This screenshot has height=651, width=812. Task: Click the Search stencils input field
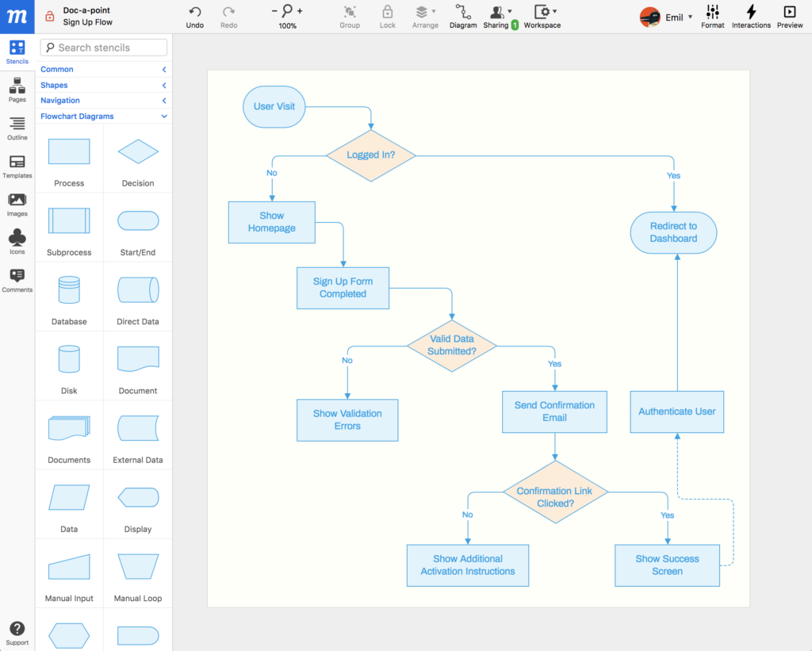click(x=104, y=48)
